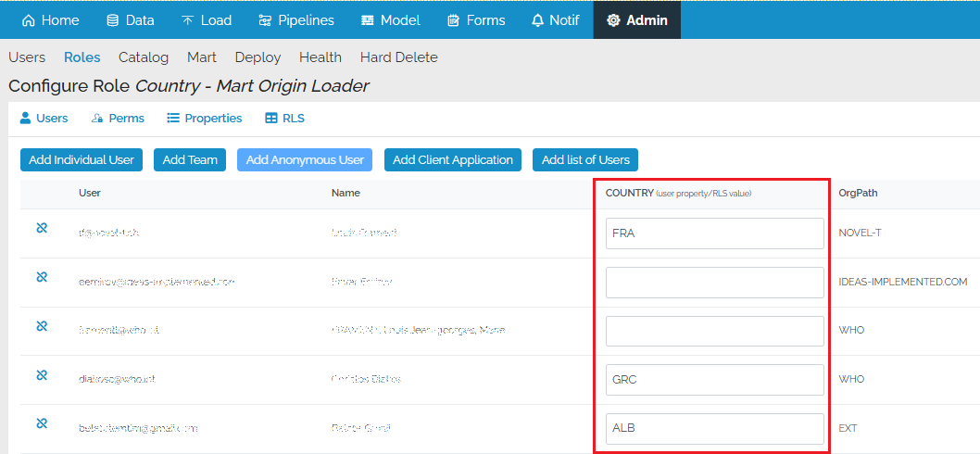Click the User column header
Image resolution: width=980 pixels, height=454 pixels.
click(x=89, y=194)
